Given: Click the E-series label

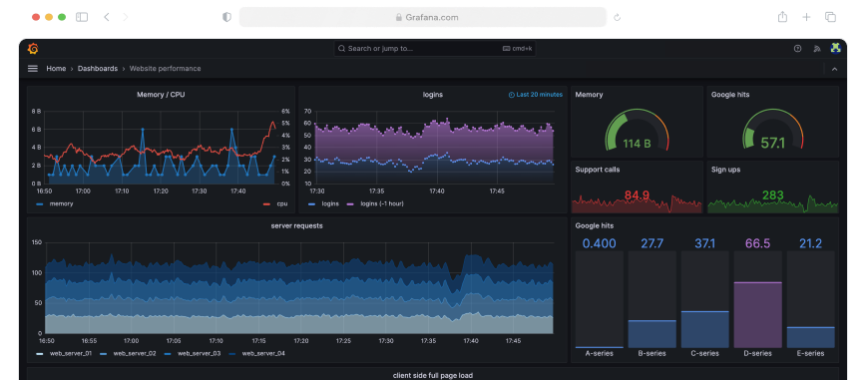Looking at the screenshot, I should pos(810,353).
